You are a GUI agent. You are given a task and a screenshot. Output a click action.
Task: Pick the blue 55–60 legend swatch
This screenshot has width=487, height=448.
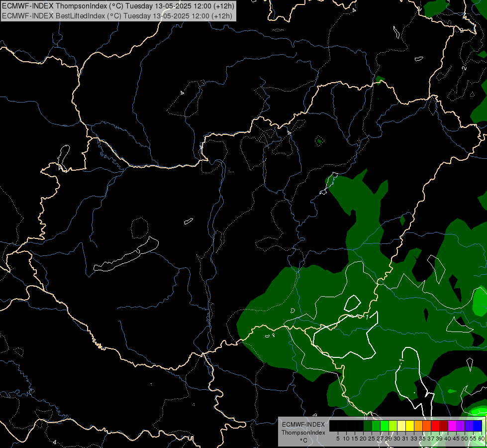pos(478,426)
